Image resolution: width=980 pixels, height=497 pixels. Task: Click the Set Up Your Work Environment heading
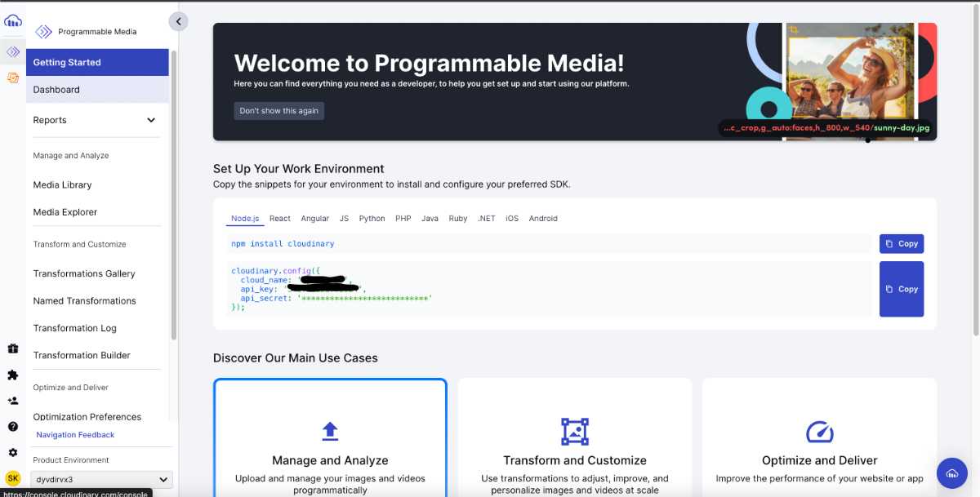pos(299,169)
